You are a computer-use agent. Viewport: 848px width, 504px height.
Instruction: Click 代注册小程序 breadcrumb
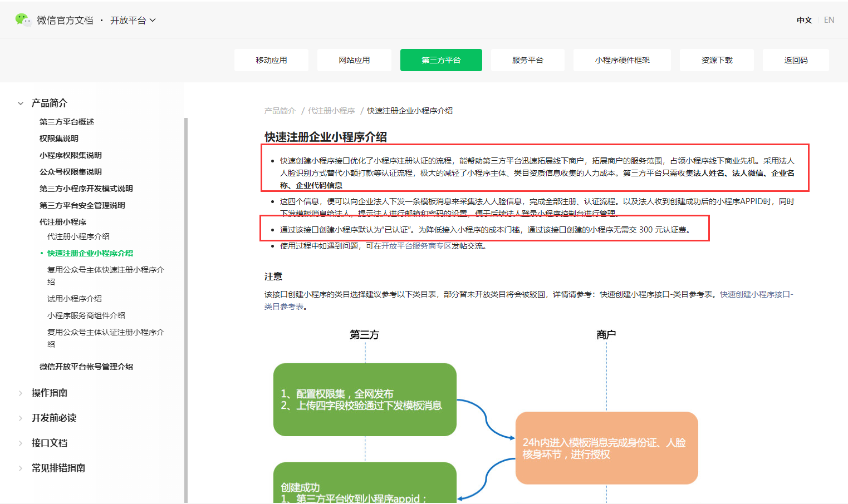[331, 111]
